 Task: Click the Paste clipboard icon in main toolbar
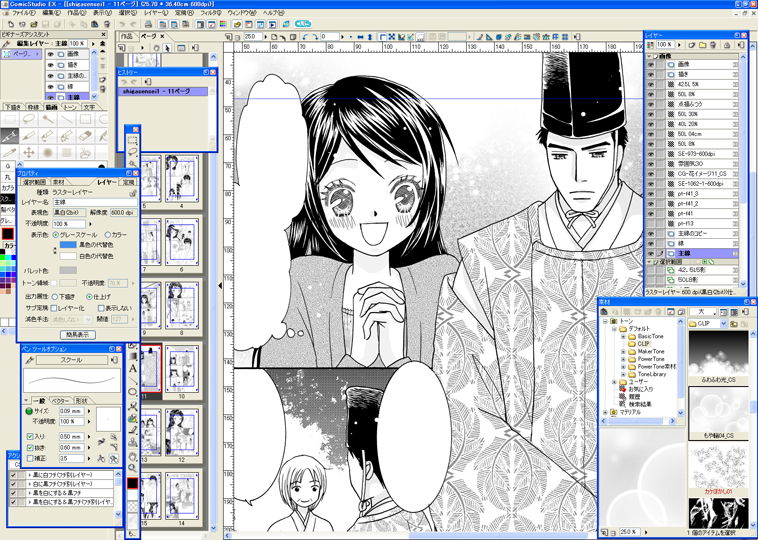(x=95, y=24)
